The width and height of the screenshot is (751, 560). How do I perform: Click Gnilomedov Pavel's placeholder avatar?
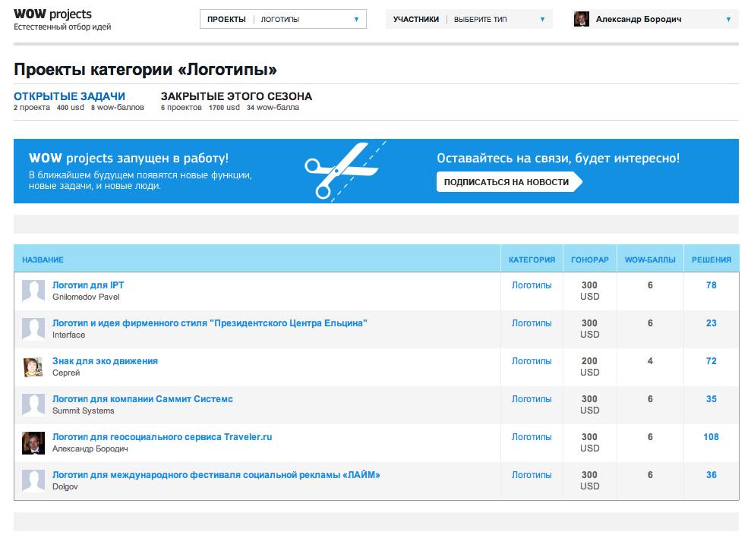[x=33, y=291]
